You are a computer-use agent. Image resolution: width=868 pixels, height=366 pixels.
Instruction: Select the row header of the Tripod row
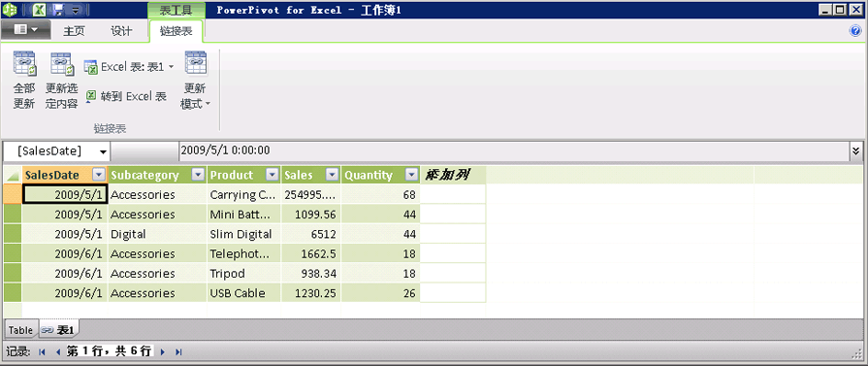click(13, 274)
